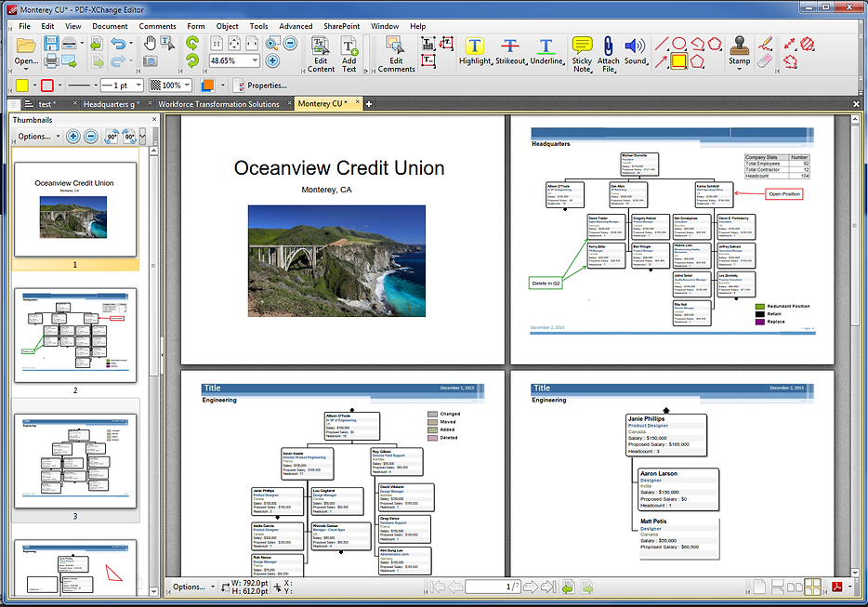Select the Pencil drawing tool

pos(766,43)
